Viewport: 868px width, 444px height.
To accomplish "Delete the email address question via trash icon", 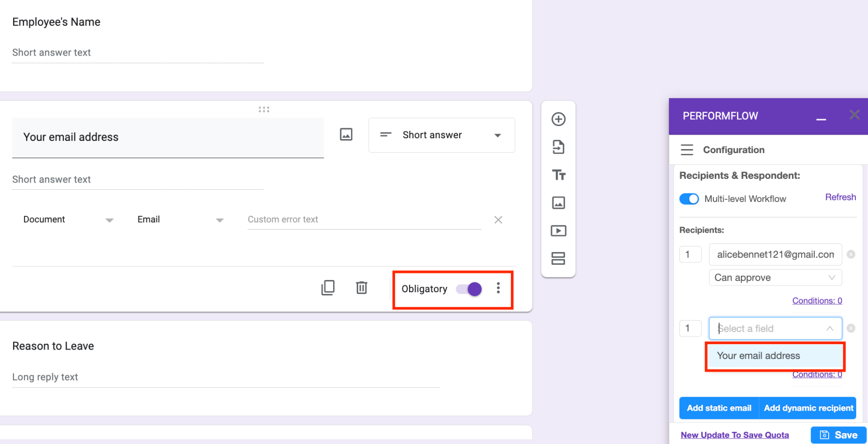I will [362, 288].
